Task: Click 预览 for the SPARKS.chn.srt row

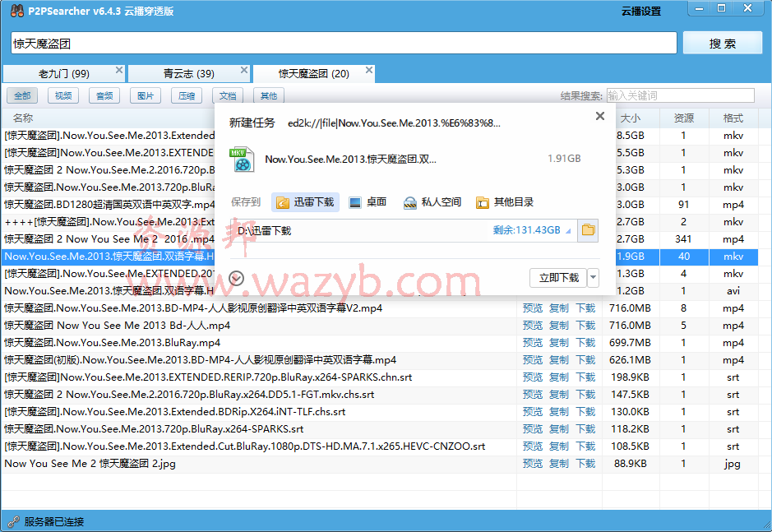Action: tap(533, 377)
